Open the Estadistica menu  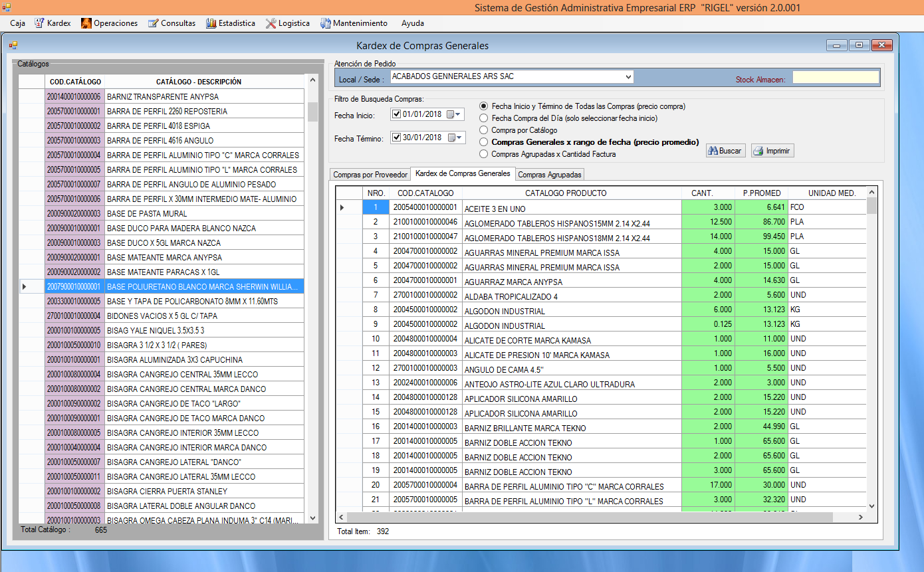[x=230, y=23]
